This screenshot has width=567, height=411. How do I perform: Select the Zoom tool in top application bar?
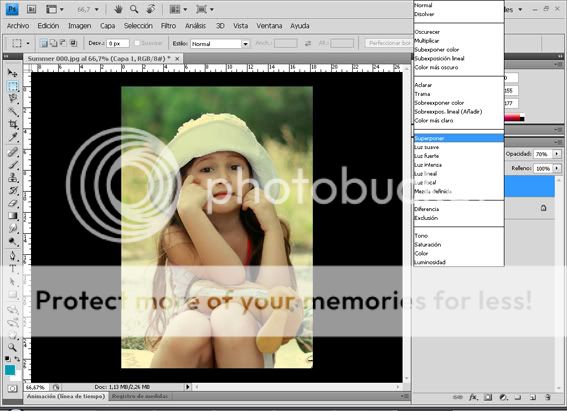[134, 9]
